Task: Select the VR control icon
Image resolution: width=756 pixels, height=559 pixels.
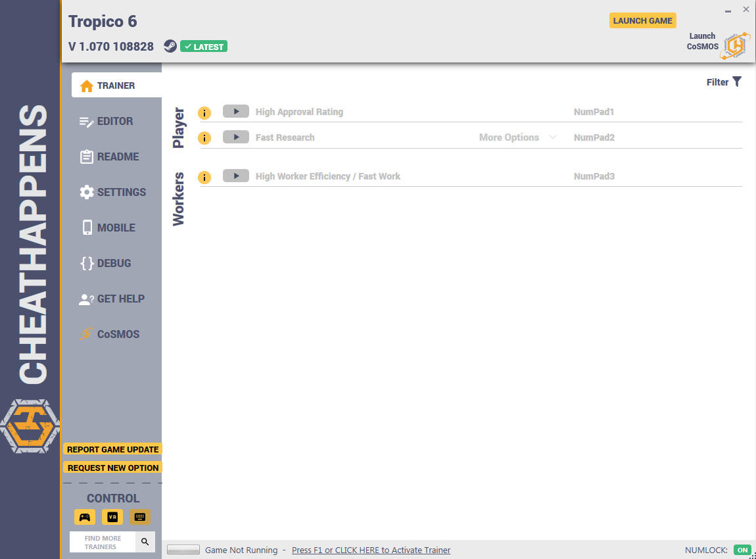Action: pyautogui.click(x=112, y=517)
